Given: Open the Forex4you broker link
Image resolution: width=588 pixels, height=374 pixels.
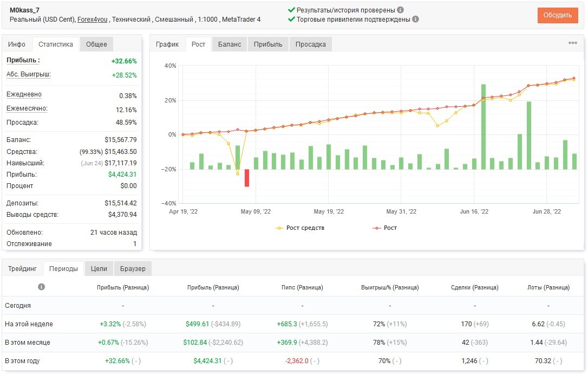Looking at the screenshot, I should 92,20.
